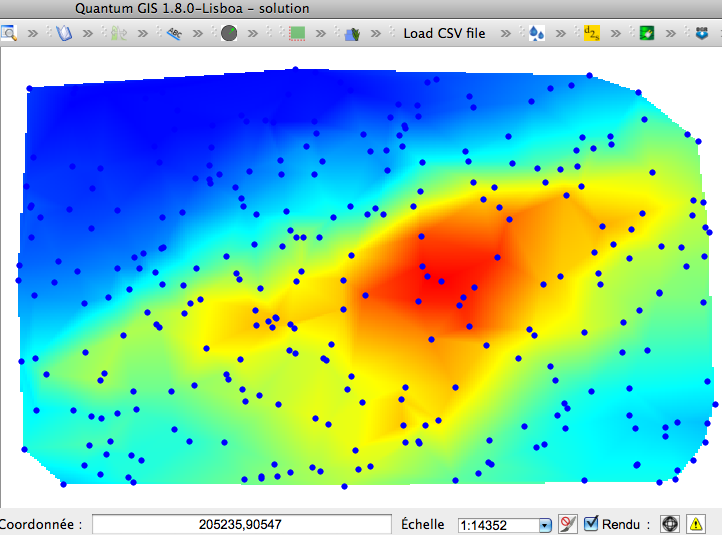Click the green checkmark plugin icon
The height and width of the screenshot is (535, 722).
(647, 33)
